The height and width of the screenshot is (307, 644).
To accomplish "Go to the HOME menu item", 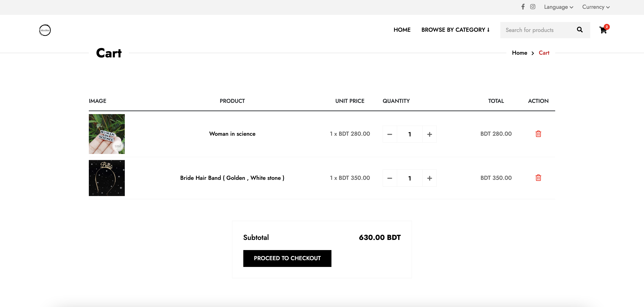I will pyautogui.click(x=402, y=30).
